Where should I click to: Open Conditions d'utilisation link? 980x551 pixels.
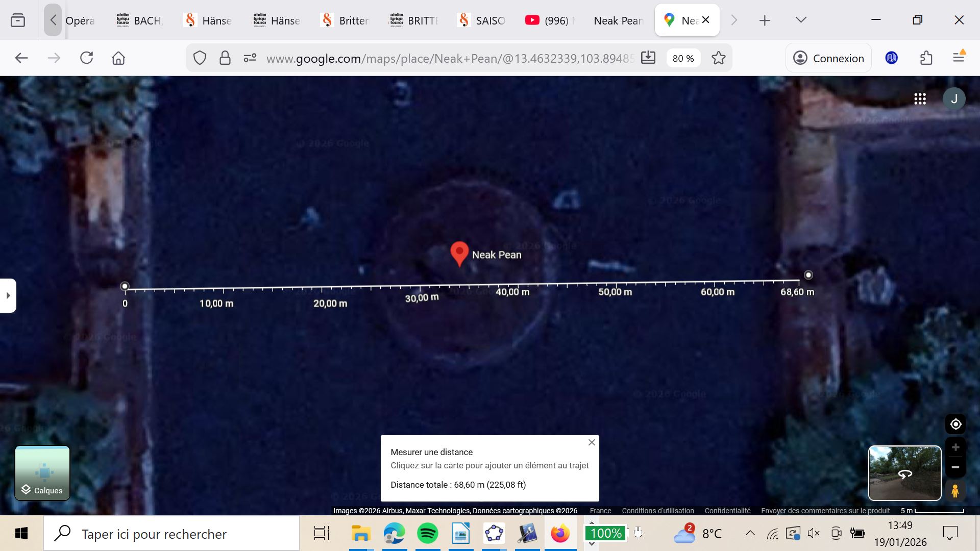pyautogui.click(x=657, y=511)
